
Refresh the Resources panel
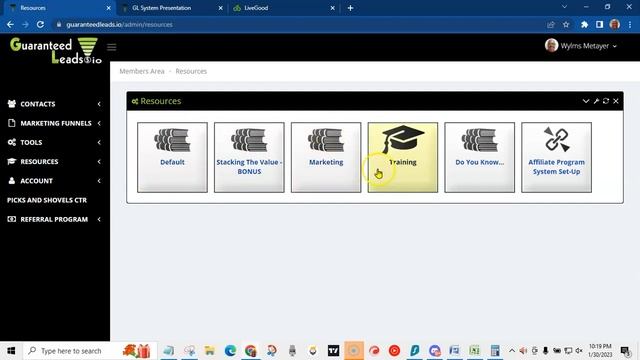click(x=606, y=101)
